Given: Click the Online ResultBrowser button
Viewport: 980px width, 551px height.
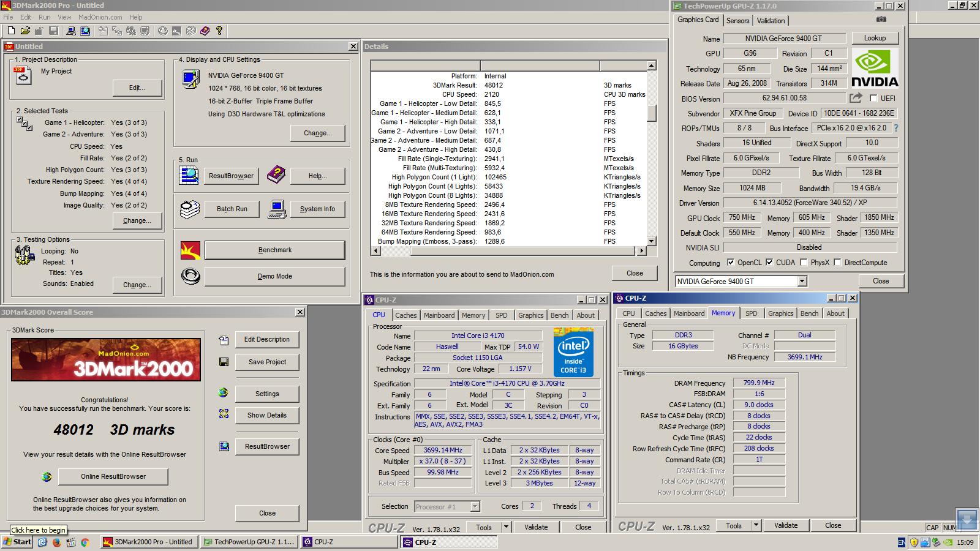Looking at the screenshot, I should click(x=113, y=476).
